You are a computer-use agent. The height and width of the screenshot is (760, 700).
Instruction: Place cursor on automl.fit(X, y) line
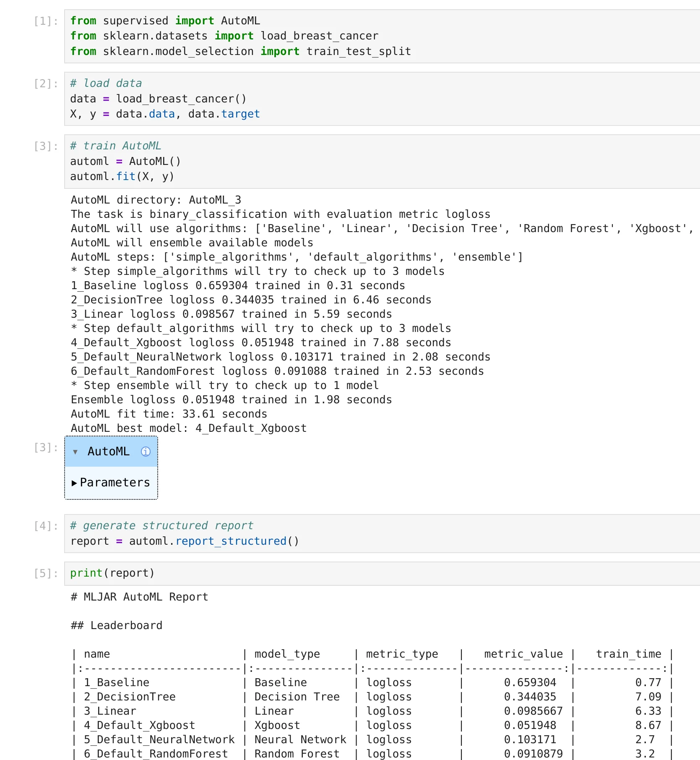122,177
